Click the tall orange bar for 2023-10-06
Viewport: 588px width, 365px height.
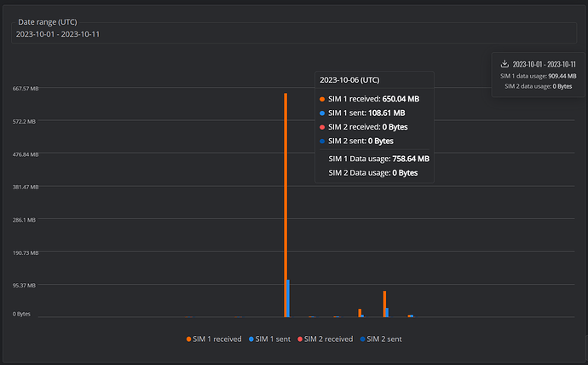[285, 205]
